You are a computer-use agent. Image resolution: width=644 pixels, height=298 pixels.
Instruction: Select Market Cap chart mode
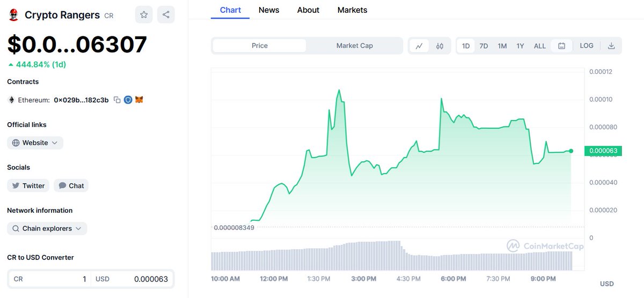[x=354, y=46]
